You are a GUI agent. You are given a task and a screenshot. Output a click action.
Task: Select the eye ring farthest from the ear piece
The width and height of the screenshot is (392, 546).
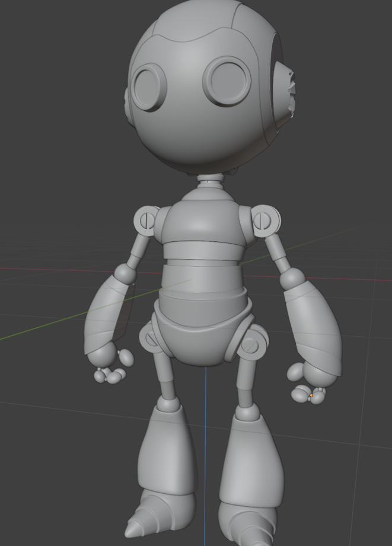[149, 87]
